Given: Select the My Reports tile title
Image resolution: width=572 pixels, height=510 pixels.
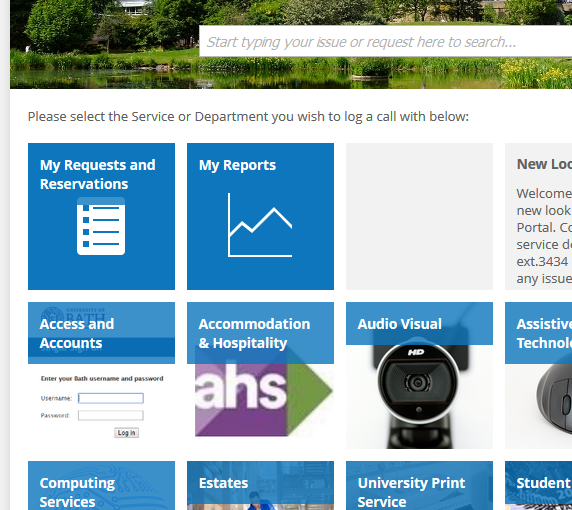Looking at the screenshot, I should [237, 165].
